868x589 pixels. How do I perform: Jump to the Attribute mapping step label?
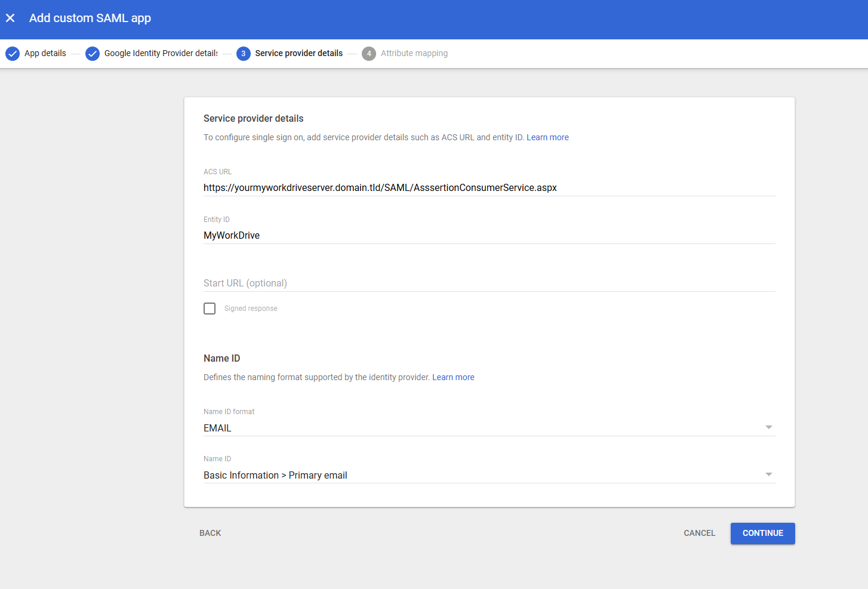[414, 53]
